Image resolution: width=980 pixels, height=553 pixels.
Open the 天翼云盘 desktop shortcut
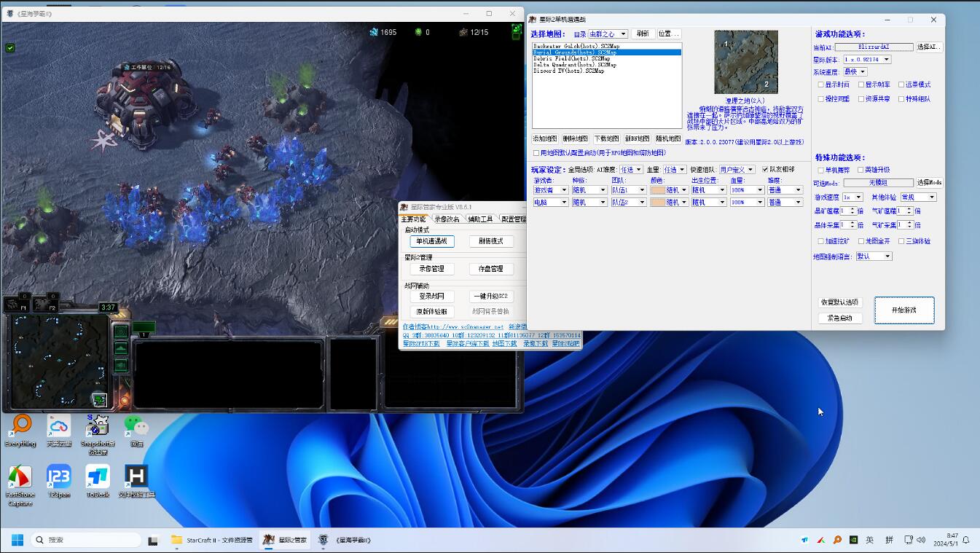[59, 430]
